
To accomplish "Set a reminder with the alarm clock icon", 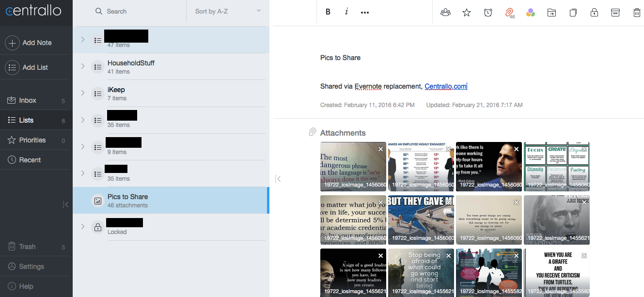I will 488,13.
